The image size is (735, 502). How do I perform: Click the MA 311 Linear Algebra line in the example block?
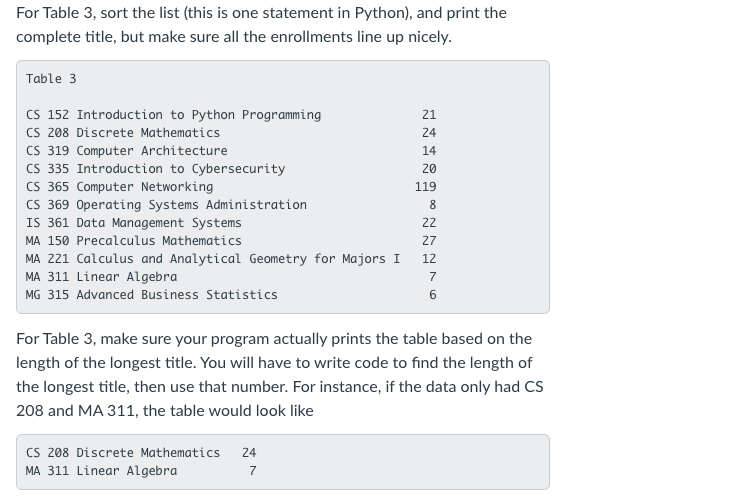click(141, 471)
